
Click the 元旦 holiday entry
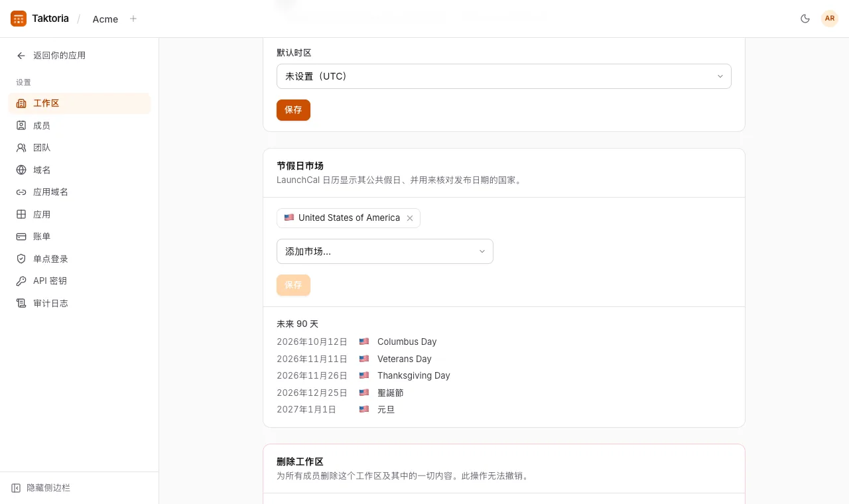386,410
